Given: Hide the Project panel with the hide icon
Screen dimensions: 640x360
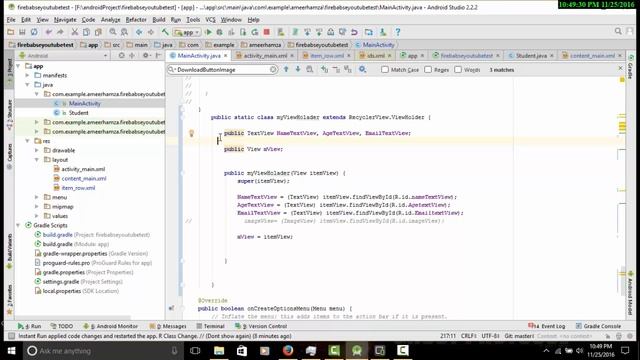Looking at the screenshot, I should coord(158,56).
